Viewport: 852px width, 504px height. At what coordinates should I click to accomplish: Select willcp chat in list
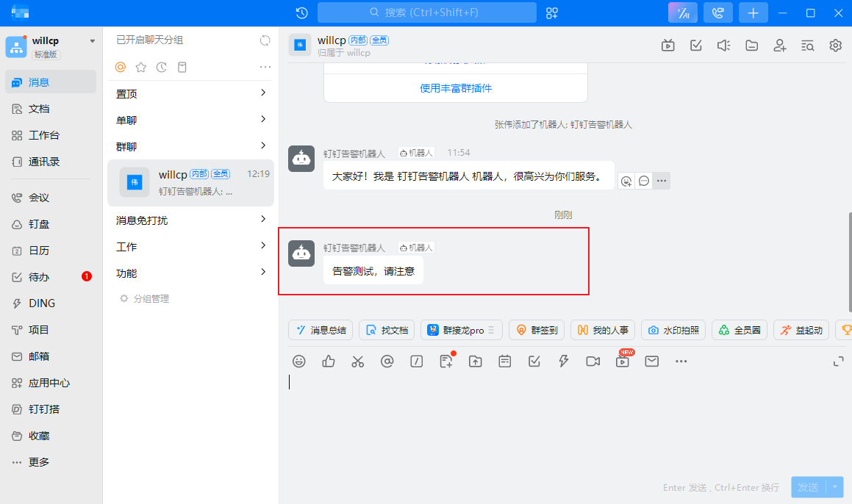(190, 182)
